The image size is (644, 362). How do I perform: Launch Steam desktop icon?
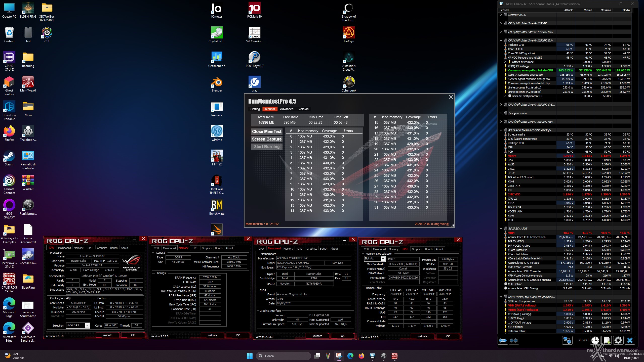[x=9, y=158]
